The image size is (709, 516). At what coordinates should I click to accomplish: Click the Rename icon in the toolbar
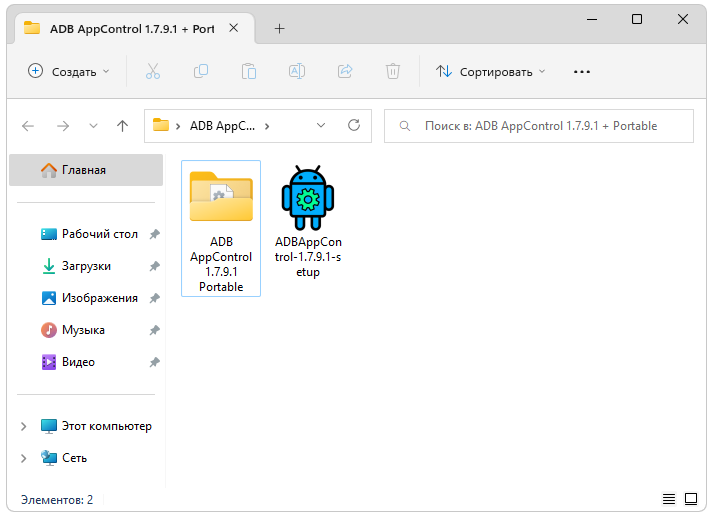[x=297, y=71]
